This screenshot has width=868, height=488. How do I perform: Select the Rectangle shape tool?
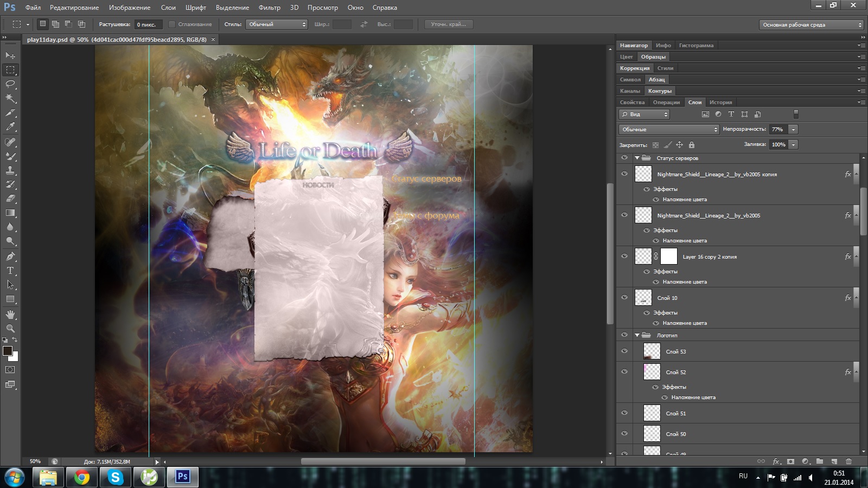click(x=10, y=299)
